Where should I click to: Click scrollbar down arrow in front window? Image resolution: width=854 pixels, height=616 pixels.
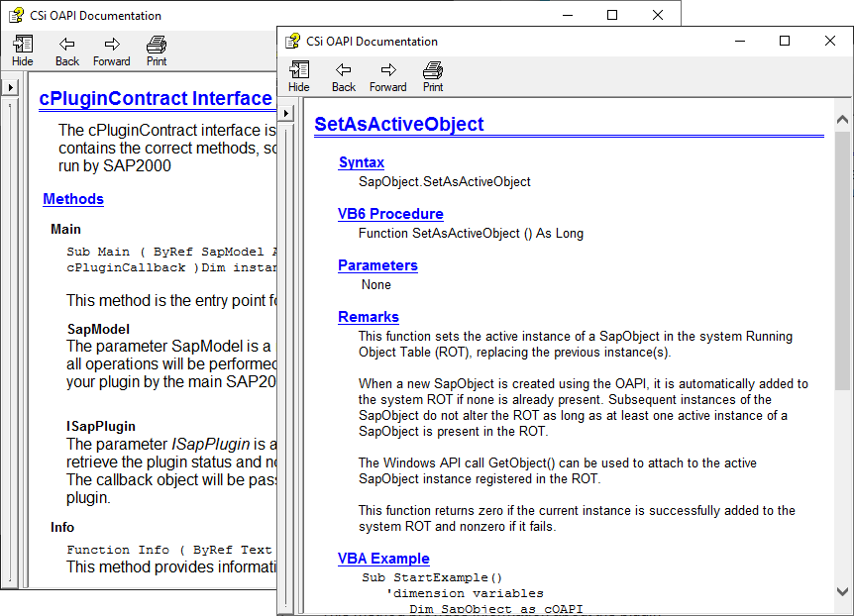click(x=843, y=590)
